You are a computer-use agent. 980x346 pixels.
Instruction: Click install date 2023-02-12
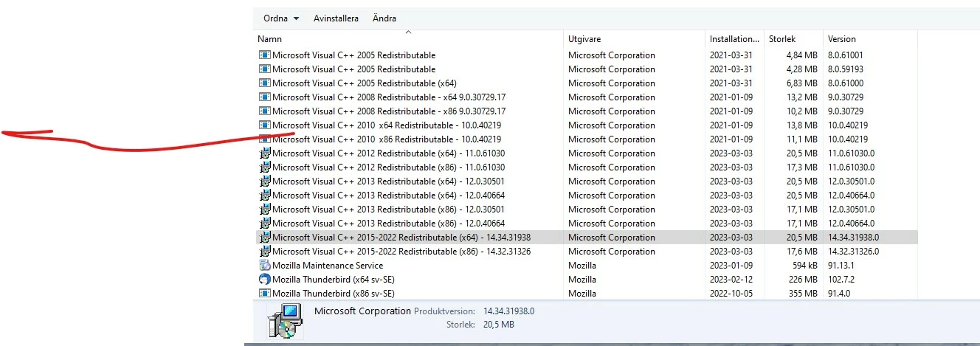(x=731, y=280)
